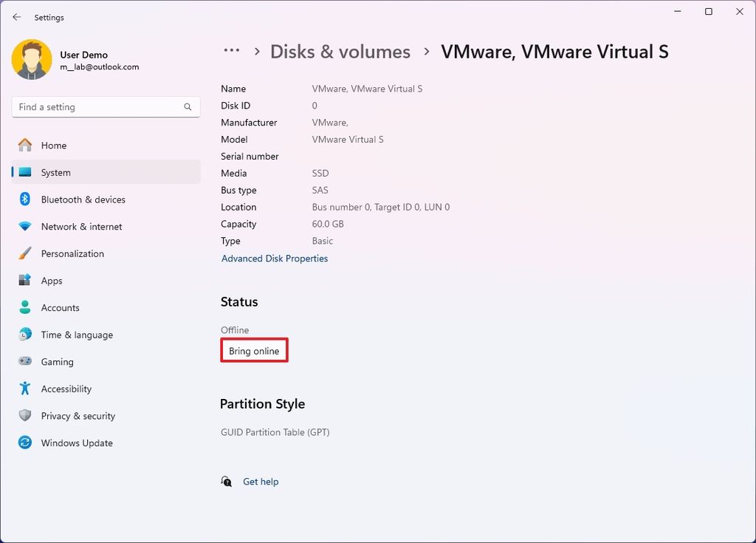Open Windows Update via its circular arrows icon
Screen dimensions: 756x543
point(24,443)
